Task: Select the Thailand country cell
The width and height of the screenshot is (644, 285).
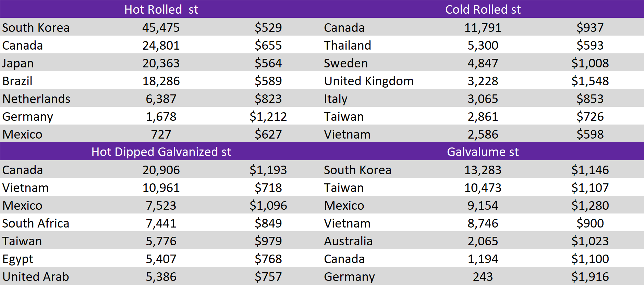Action: pyautogui.click(x=347, y=45)
